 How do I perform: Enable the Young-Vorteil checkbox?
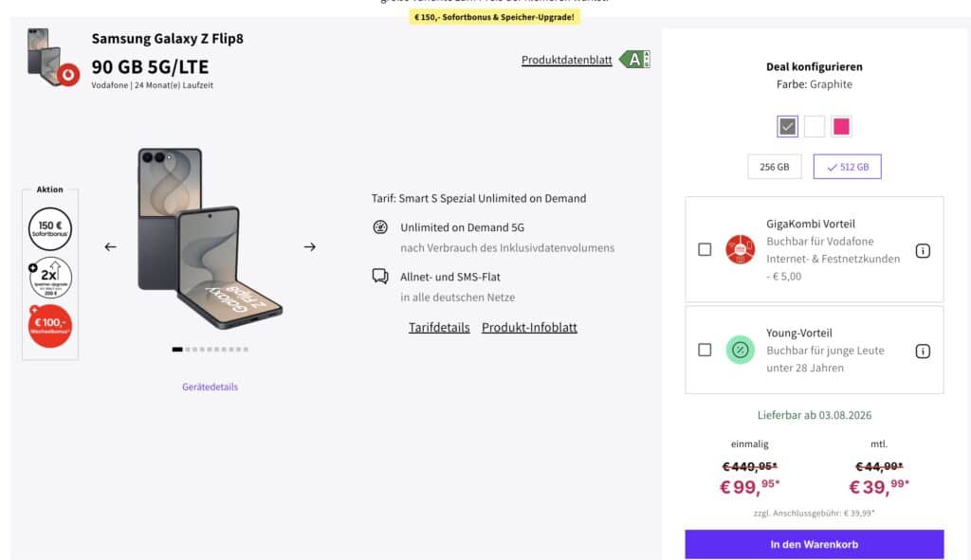coord(705,350)
